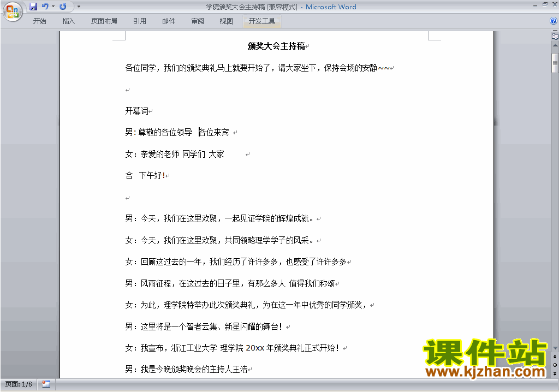
Task: Minimize the Word window
Action: 535,5
